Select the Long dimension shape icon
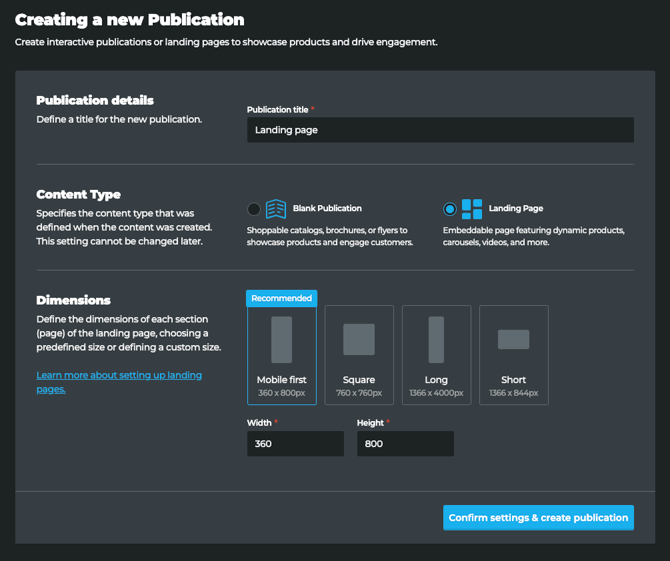 pos(436,340)
